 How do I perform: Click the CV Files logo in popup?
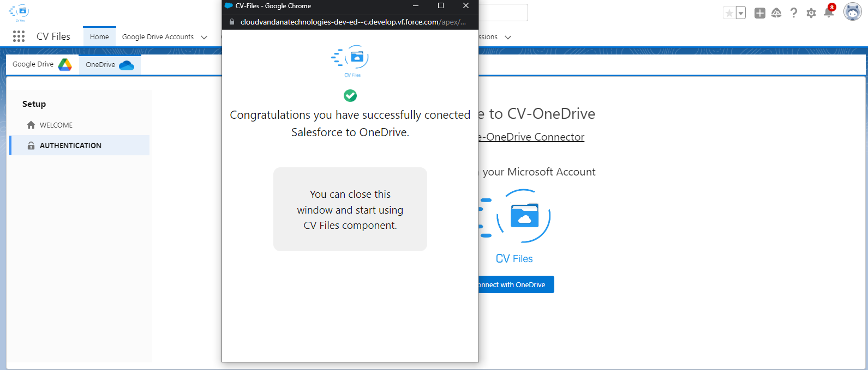click(350, 61)
